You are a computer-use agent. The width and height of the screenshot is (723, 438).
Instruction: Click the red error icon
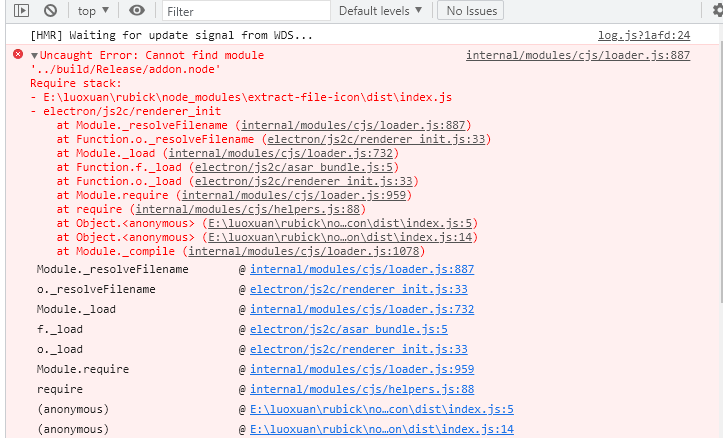pyautogui.click(x=18, y=54)
